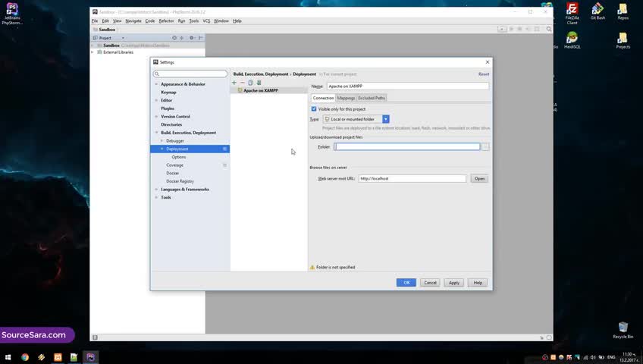This screenshot has height=364, width=643.
Task: Remove selected server with minus icon
Action: (243, 83)
